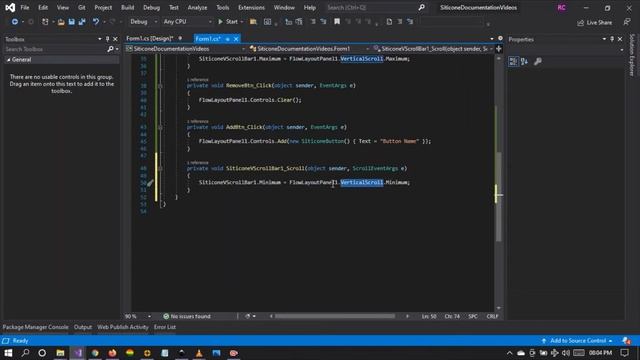Click the split editor plus icon
640x360 pixels.
coord(498,49)
